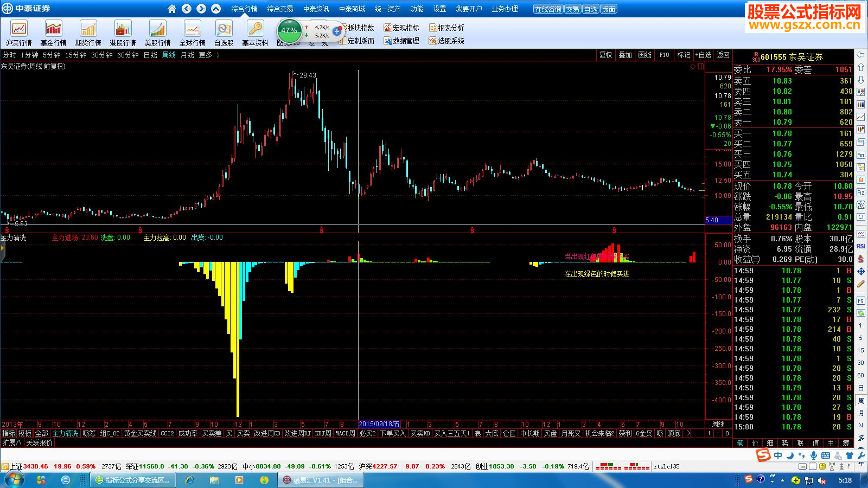Select 黄金买卖线 indicator tab
The height and width of the screenshot is (488, 868).
(140, 433)
